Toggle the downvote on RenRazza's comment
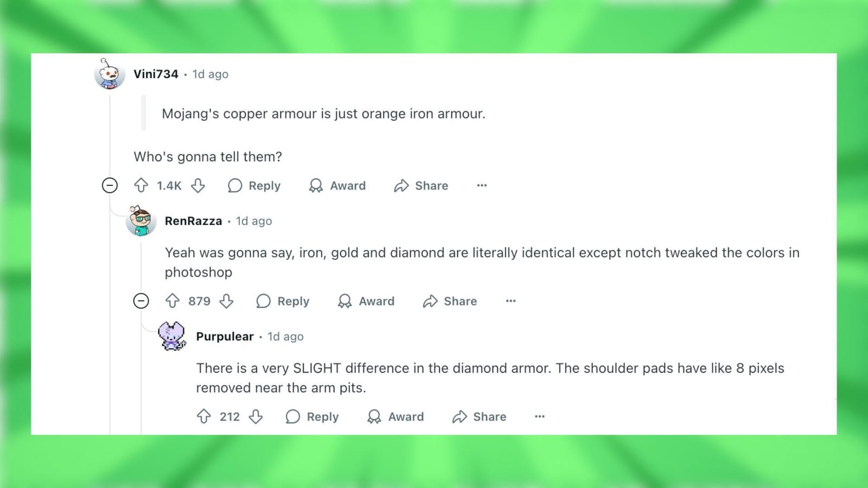The height and width of the screenshot is (488, 868). [227, 301]
